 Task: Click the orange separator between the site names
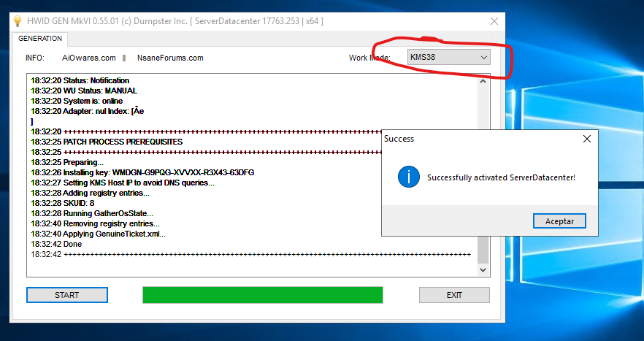(x=125, y=58)
